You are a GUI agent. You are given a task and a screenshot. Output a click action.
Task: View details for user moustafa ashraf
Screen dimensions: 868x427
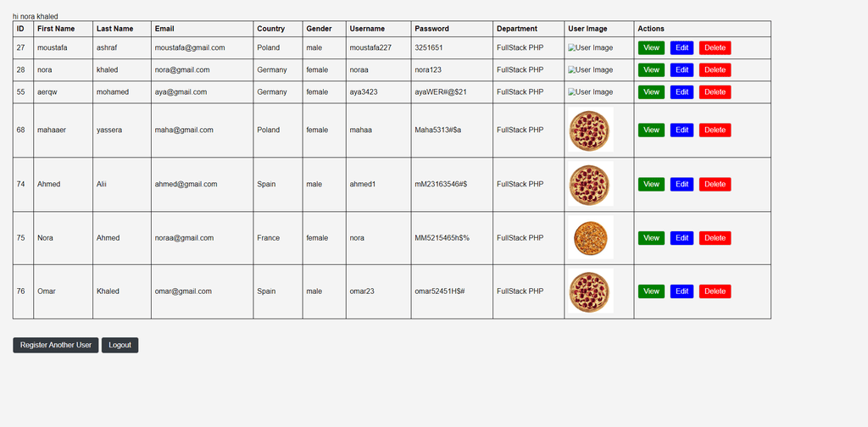(651, 48)
